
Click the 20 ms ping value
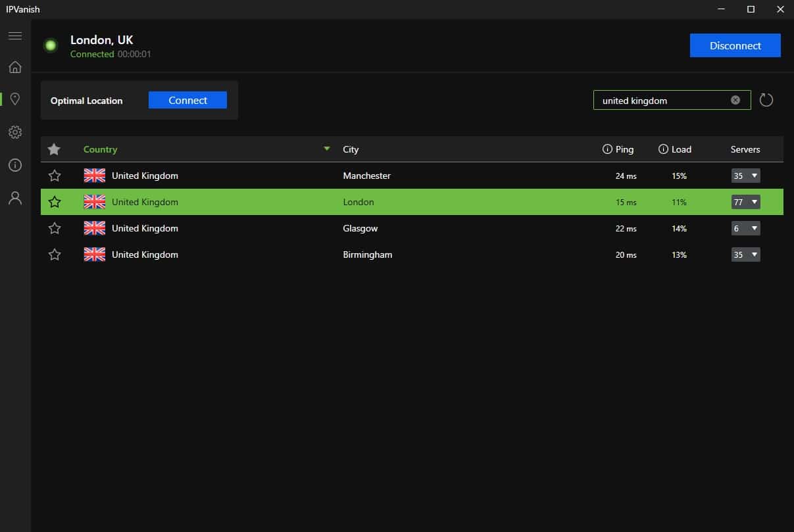click(626, 255)
